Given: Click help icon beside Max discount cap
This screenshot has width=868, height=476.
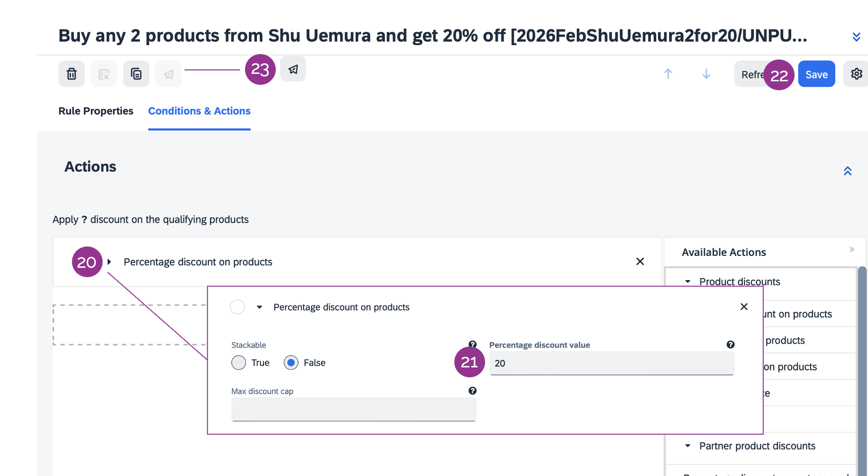Looking at the screenshot, I should (472, 391).
